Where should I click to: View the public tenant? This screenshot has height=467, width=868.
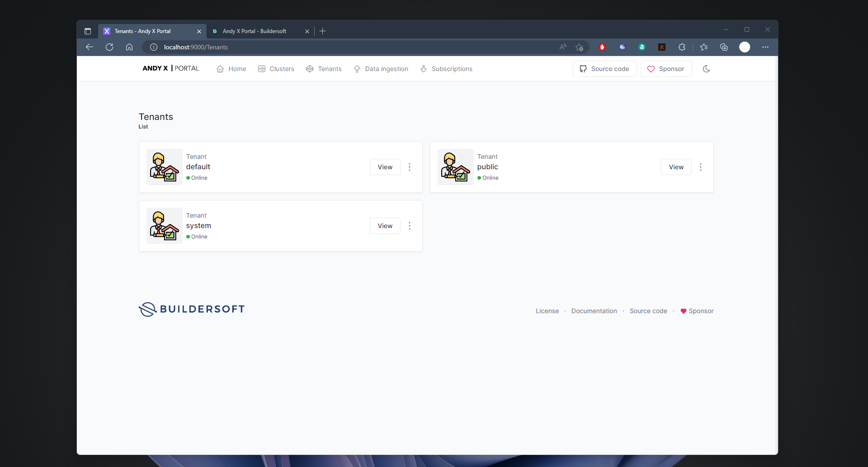pyautogui.click(x=676, y=167)
